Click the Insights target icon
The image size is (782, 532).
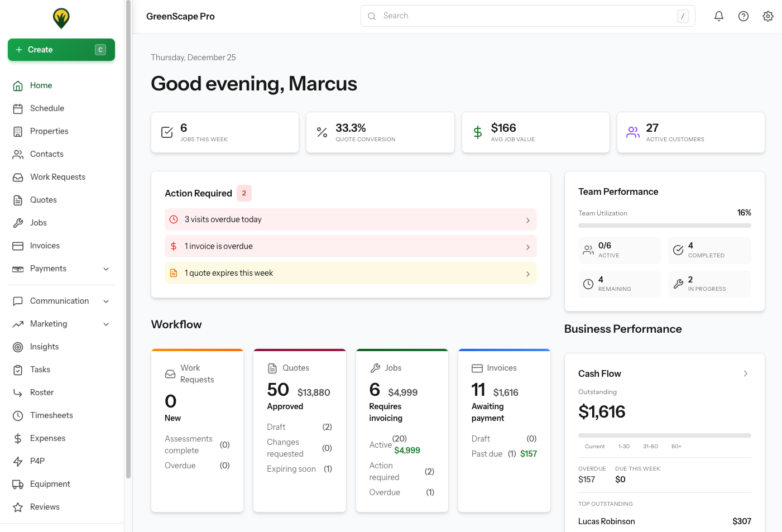point(18,347)
